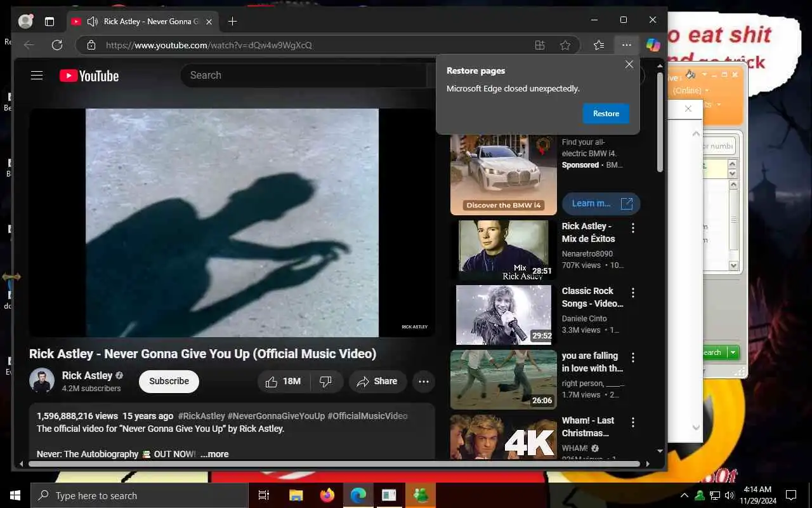Launch the Copilot sidebar icon
Screen dimensions: 812x508
click(x=653, y=45)
